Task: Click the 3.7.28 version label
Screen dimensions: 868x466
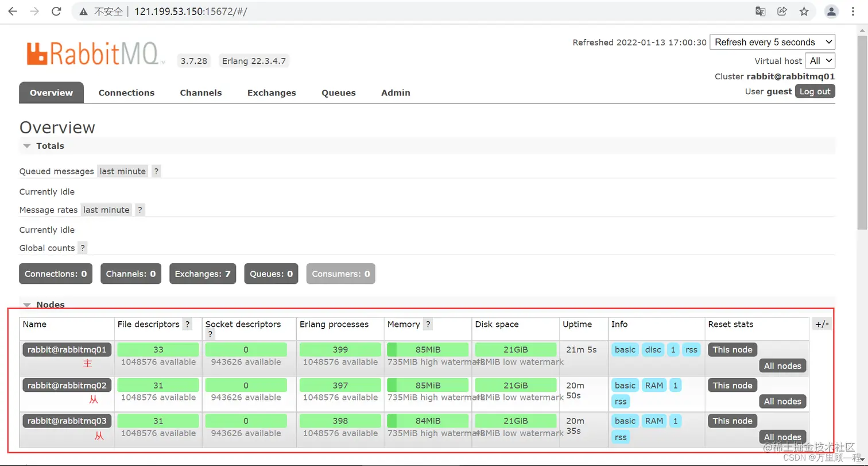Action: pos(193,61)
